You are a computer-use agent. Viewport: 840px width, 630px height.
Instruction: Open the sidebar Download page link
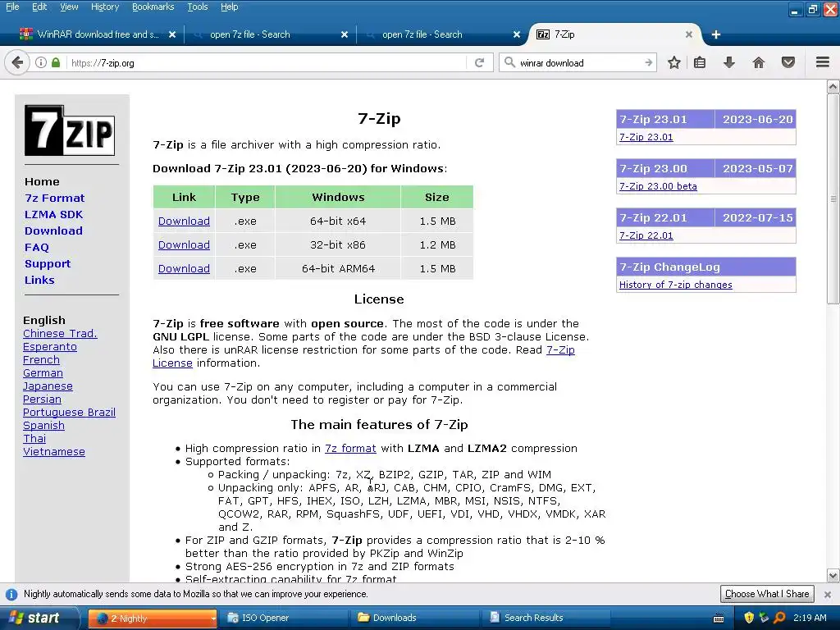[53, 231]
